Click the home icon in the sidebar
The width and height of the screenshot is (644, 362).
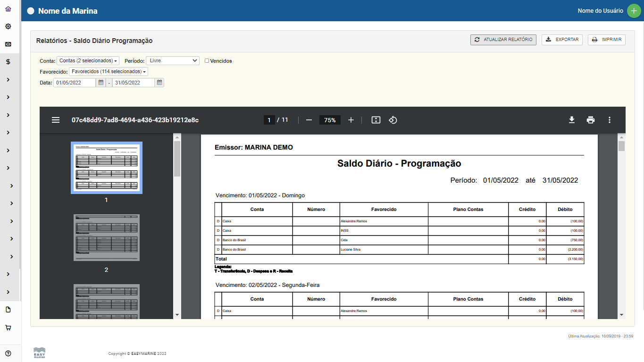[8, 9]
